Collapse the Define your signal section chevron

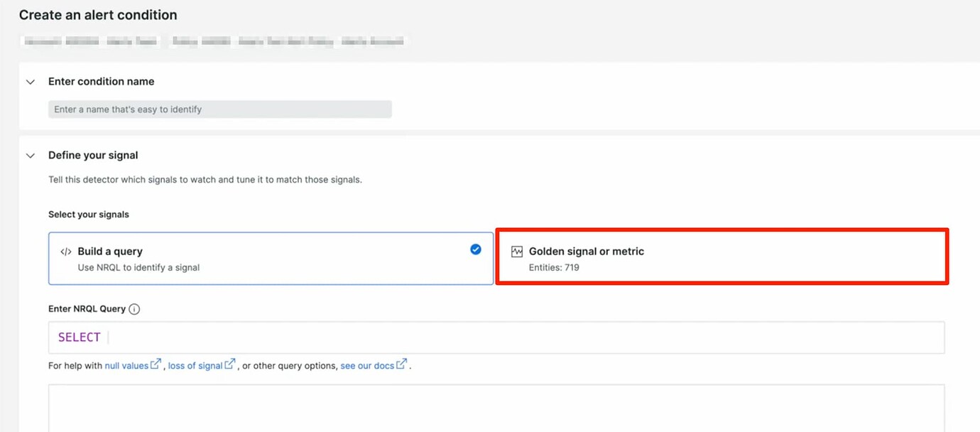pyautogui.click(x=31, y=156)
